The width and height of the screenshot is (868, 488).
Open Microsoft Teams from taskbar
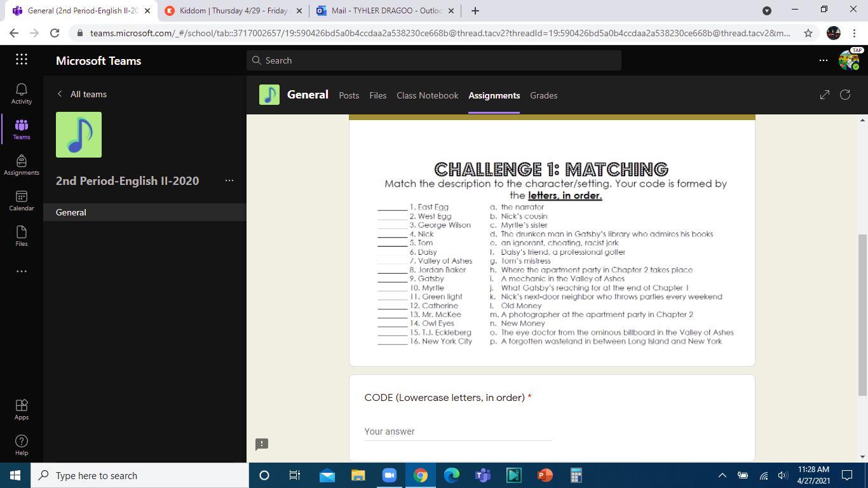click(x=483, y=475)
